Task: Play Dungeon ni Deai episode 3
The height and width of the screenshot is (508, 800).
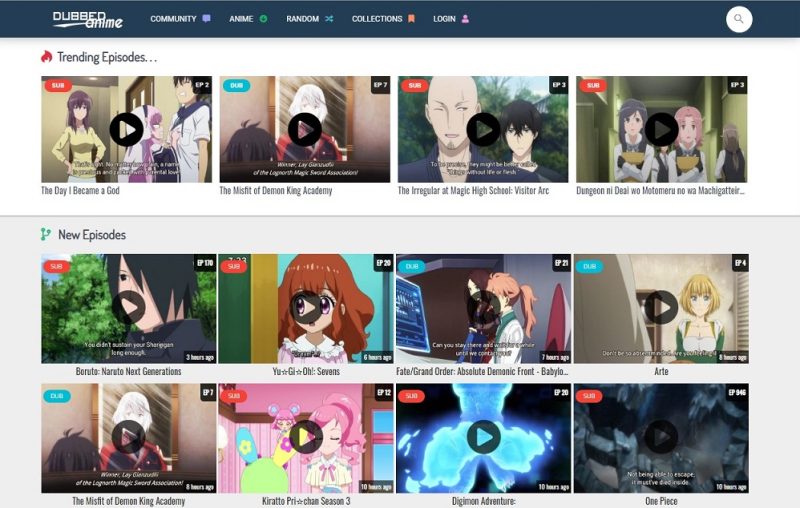Action: [661, 130]
